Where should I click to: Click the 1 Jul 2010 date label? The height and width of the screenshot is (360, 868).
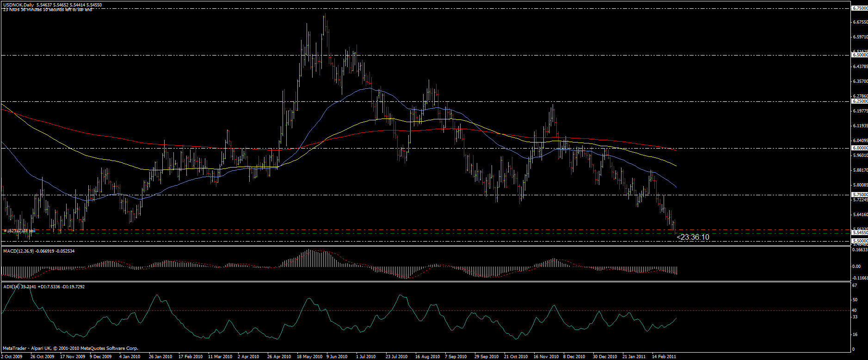click(x=366, y=357)
